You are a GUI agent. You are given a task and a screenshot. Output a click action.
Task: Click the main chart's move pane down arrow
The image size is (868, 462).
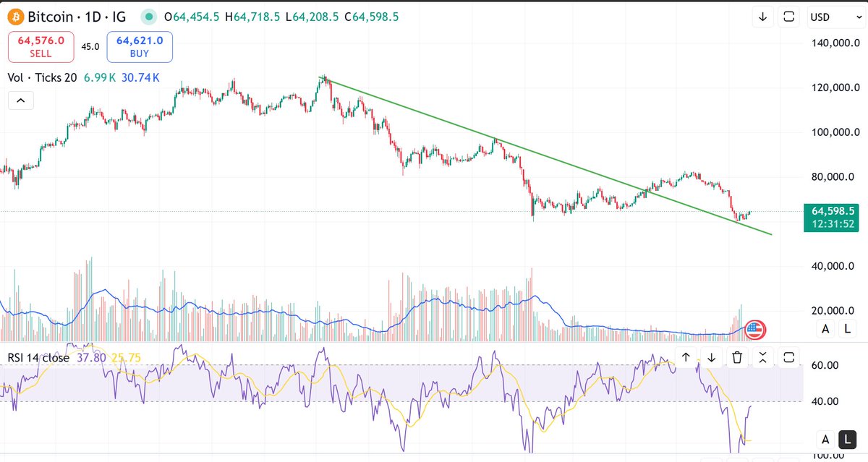pyautogui.click(x=763, y=17)
